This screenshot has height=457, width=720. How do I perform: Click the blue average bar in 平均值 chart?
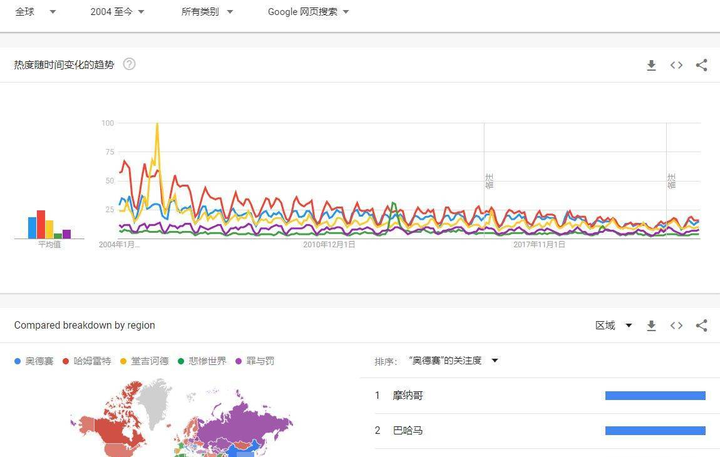click(x=32, y=228)
